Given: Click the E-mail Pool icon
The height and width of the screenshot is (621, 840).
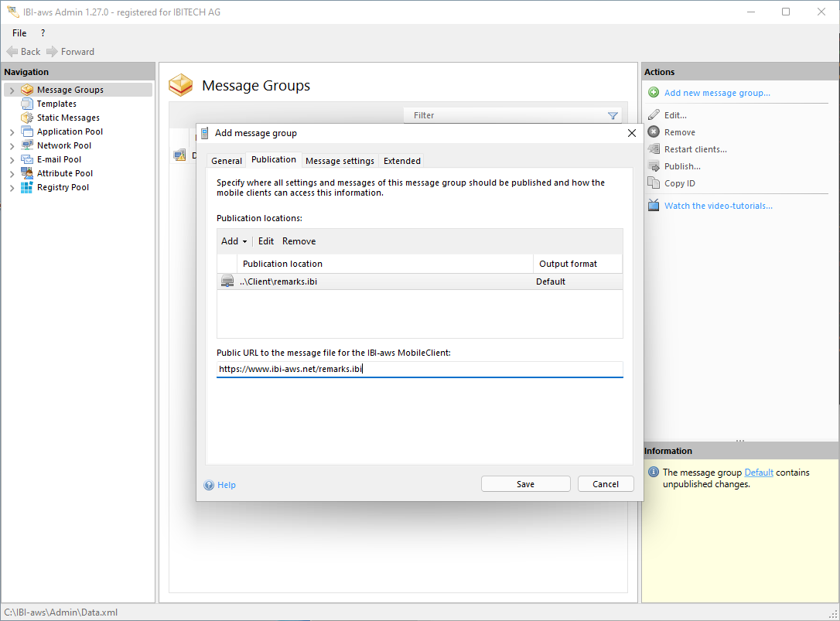Looking at the screenshot, I should pyautogui.click(x=27, y=159).
